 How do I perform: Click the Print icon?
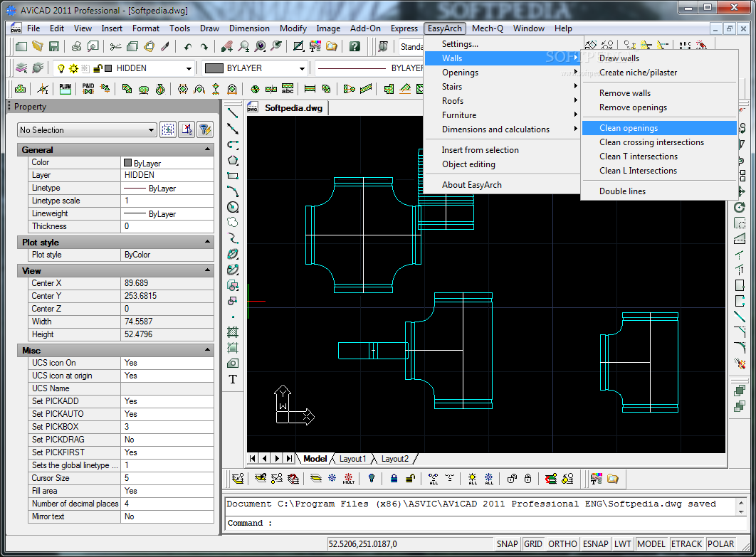point(76,46)
